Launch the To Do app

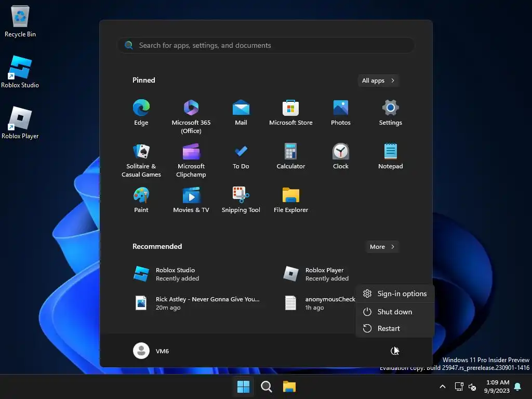241,157
